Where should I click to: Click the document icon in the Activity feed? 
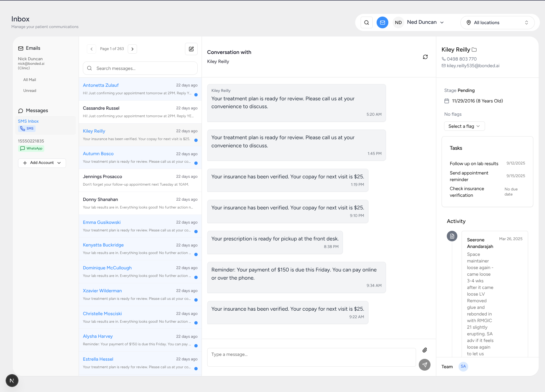tap(452, 236)
